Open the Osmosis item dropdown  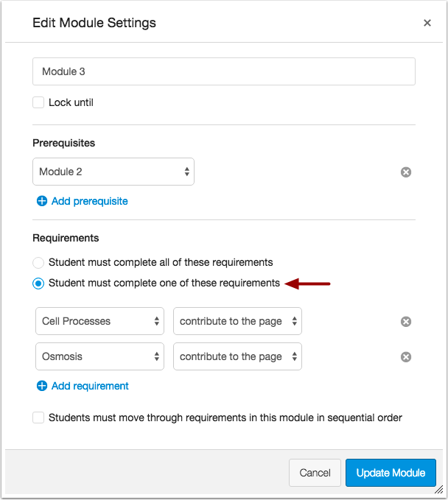click(x=100, y=357)
